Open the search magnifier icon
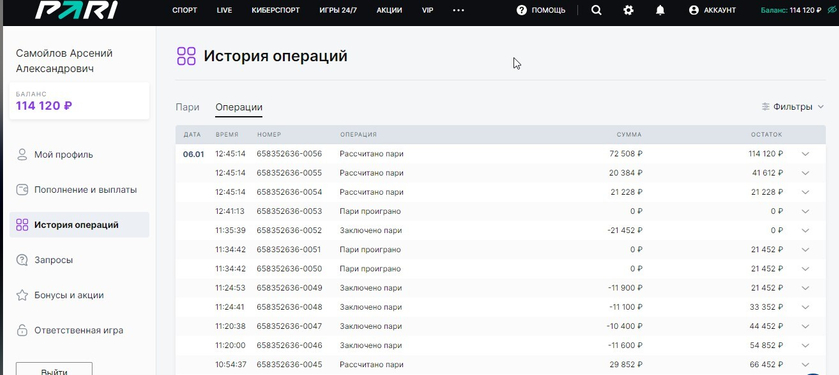 pyautogui.click(x=596, y=10)
